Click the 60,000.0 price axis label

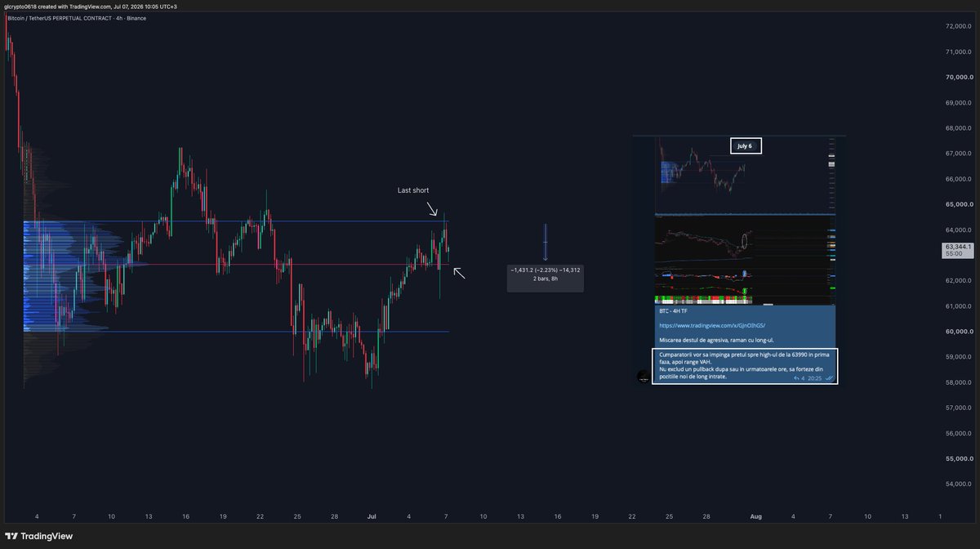pyautogui.click(x=958, y=332)
